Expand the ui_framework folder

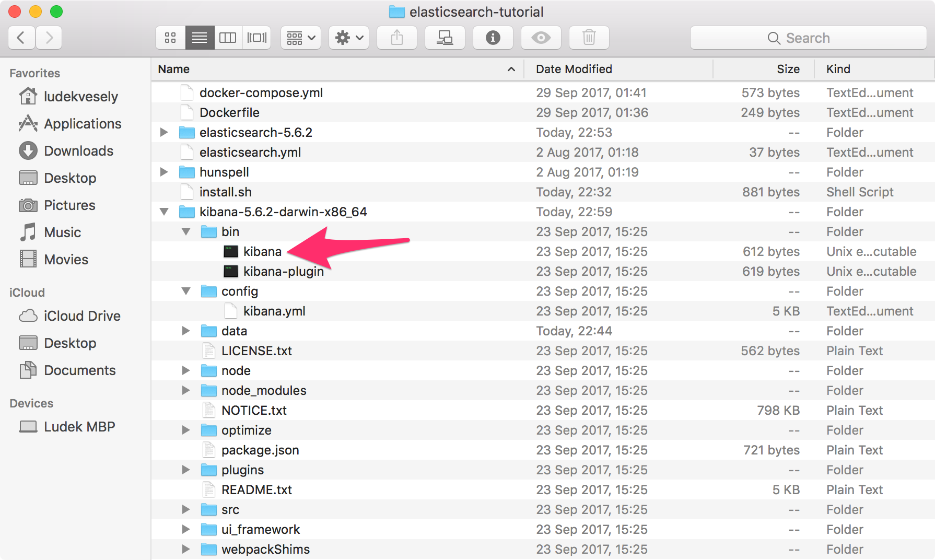[186, 529]
